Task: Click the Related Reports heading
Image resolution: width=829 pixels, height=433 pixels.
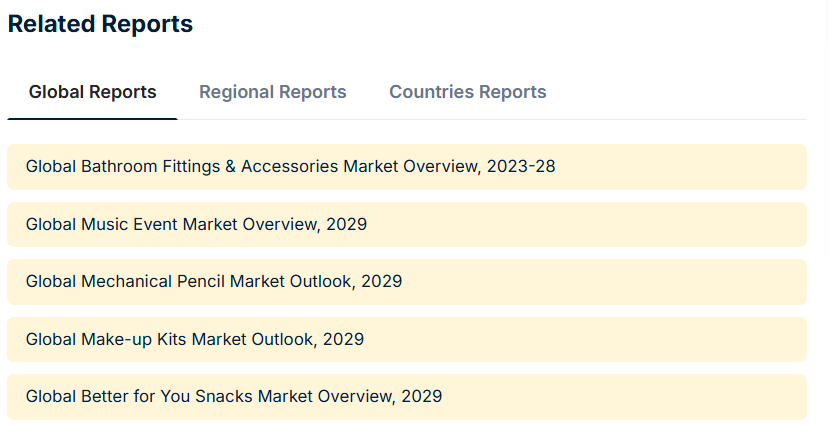Action: (100, 24)
